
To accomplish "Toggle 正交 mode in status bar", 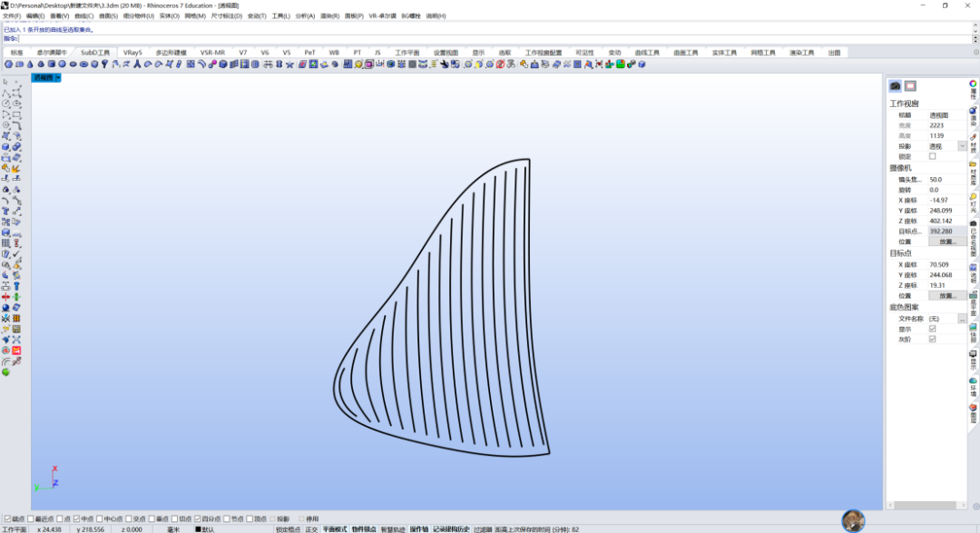I will click(311, 529).
